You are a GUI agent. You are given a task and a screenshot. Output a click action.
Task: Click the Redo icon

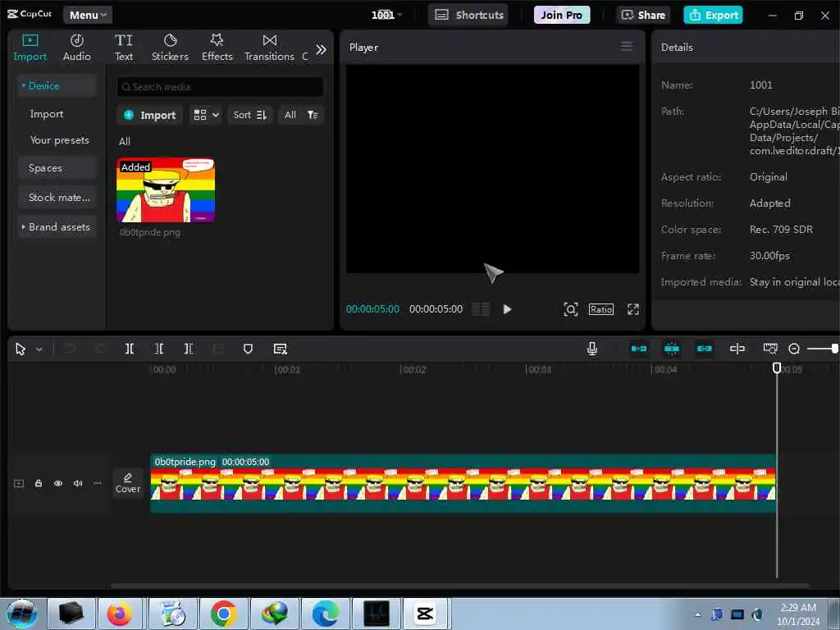(100, 349)
